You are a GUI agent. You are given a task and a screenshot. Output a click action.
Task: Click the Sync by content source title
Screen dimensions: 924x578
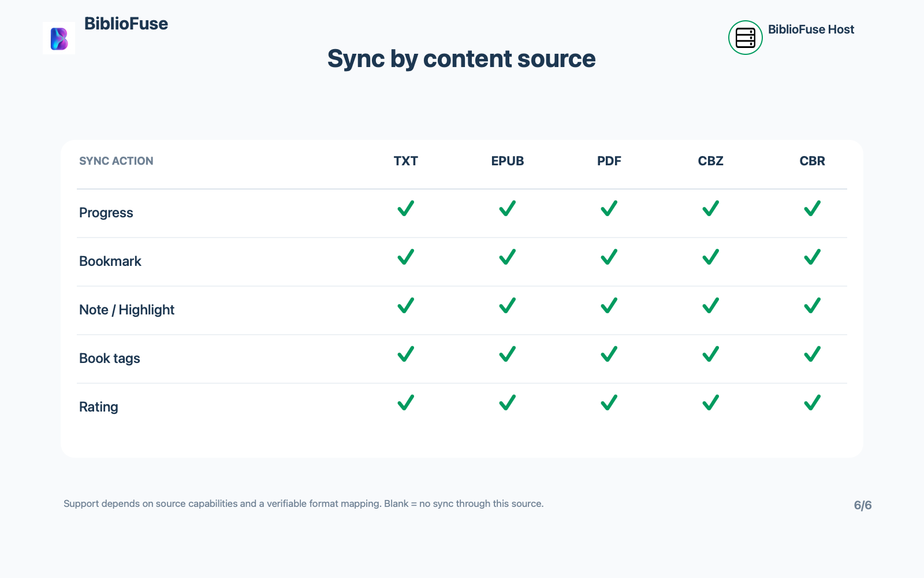461,59
